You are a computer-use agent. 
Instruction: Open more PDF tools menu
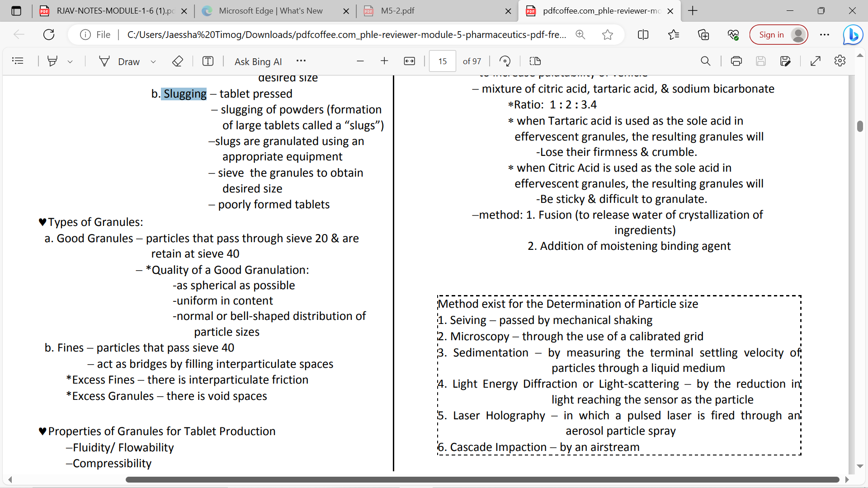[301, 61]
